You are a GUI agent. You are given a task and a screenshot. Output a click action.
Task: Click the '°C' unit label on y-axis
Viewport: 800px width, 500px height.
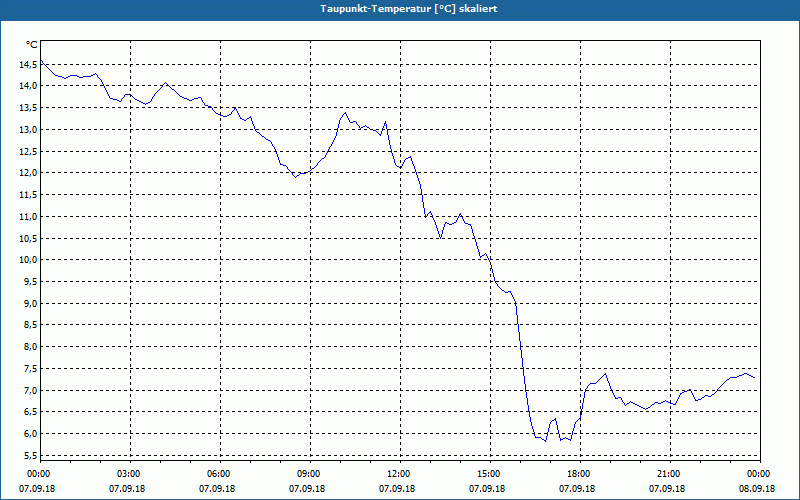[x=32, y=45]
